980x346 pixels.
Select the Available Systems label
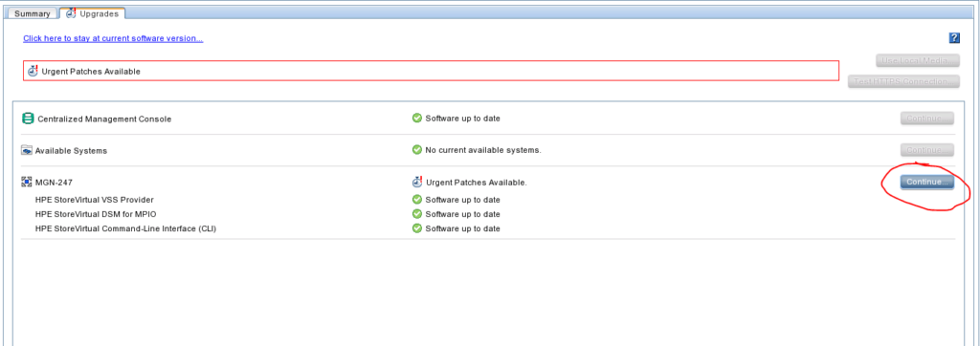[71, 150]
